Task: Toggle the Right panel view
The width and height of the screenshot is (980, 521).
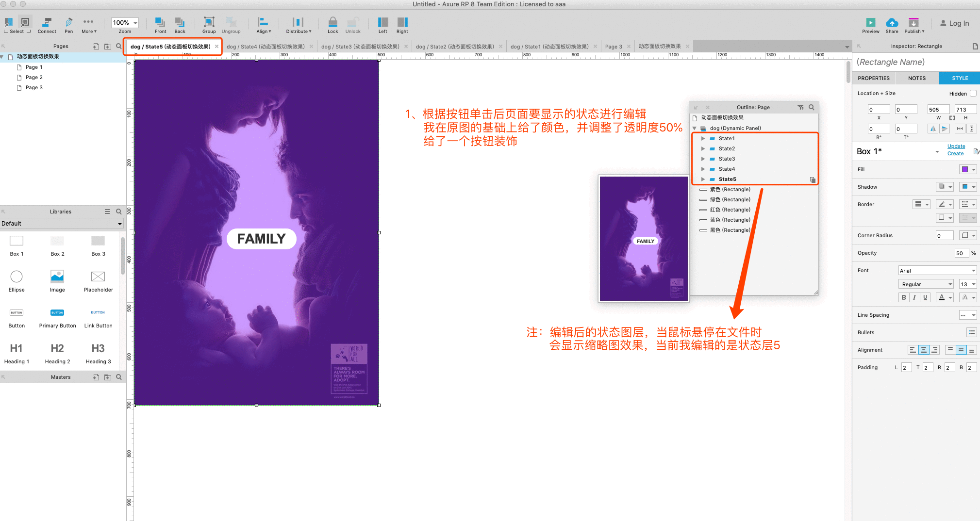Action: point(402,25)
